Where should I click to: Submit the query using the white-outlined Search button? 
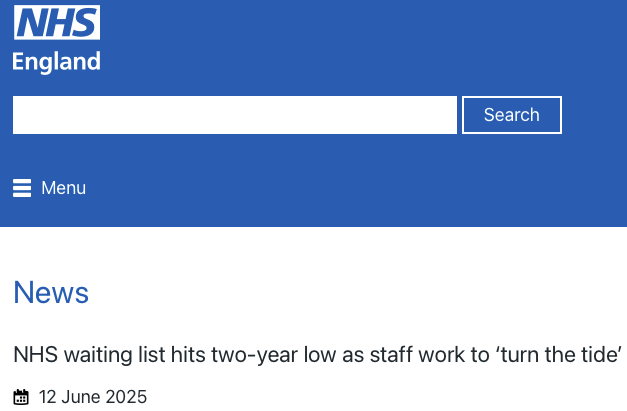click(x=512, y=115)
